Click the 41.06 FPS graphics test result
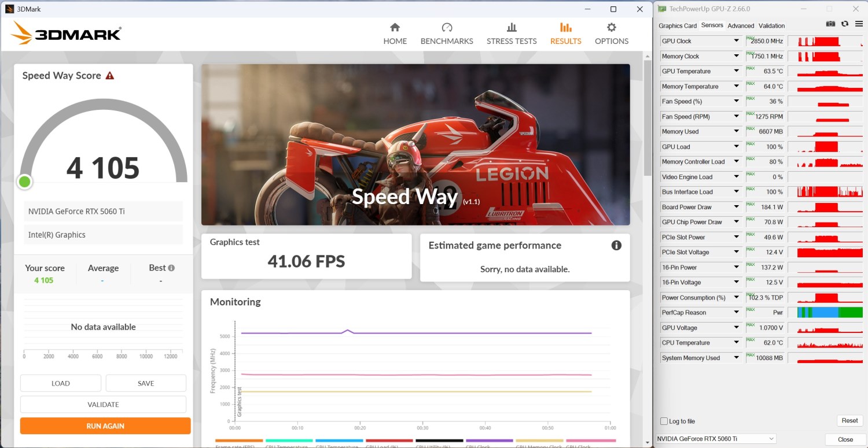 point(306,261)
